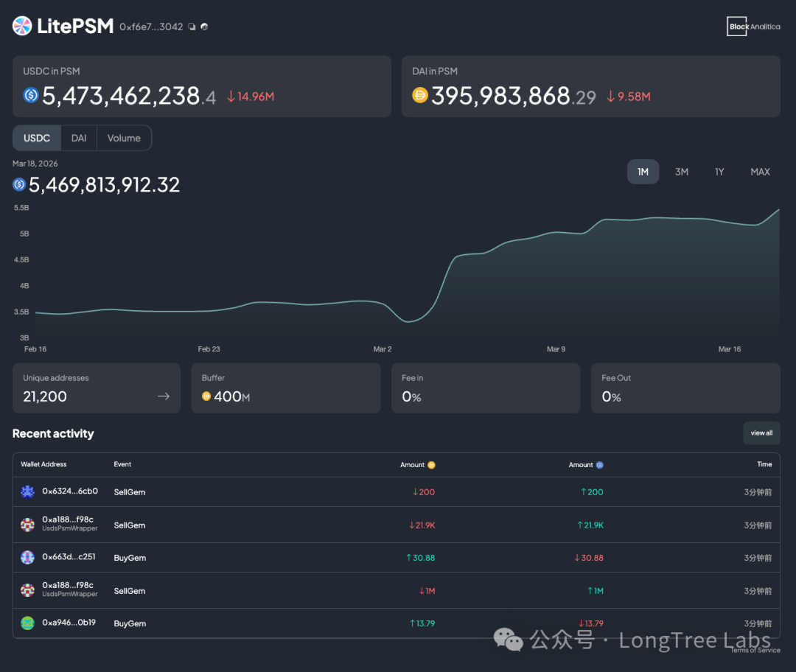Image resolution: width=796 pixels, height=672 pixels.
Task: Click the DAI icon in the Amount column header
Action: (x=431, y=465)
